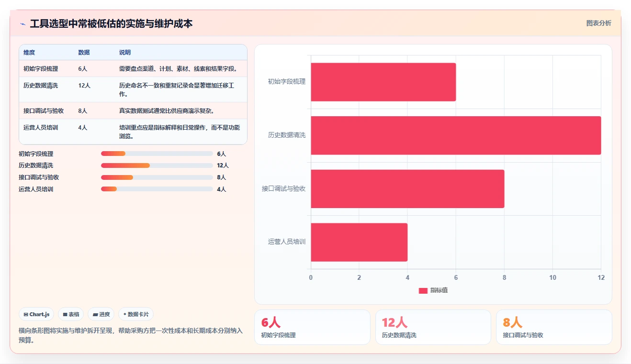Click the footer note starting 横向条形图
Screen dimensions: 631x364
click(x=131, y=335)
